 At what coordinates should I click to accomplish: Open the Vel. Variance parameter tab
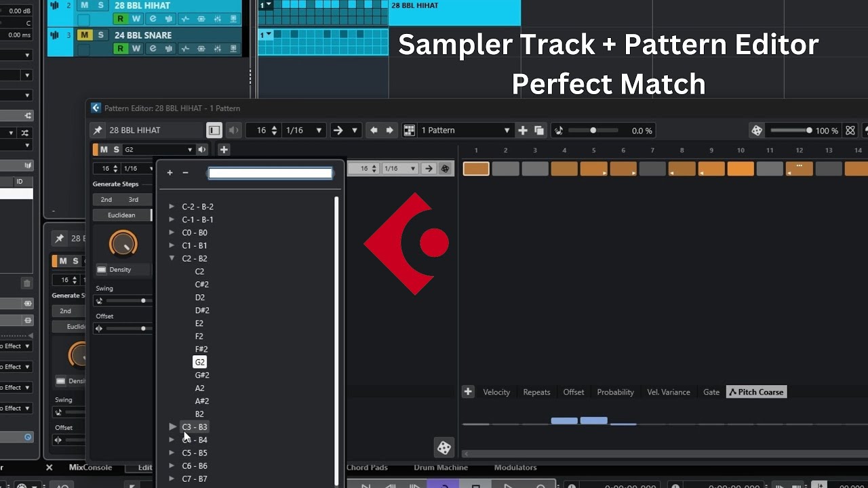tap(669, 392)
